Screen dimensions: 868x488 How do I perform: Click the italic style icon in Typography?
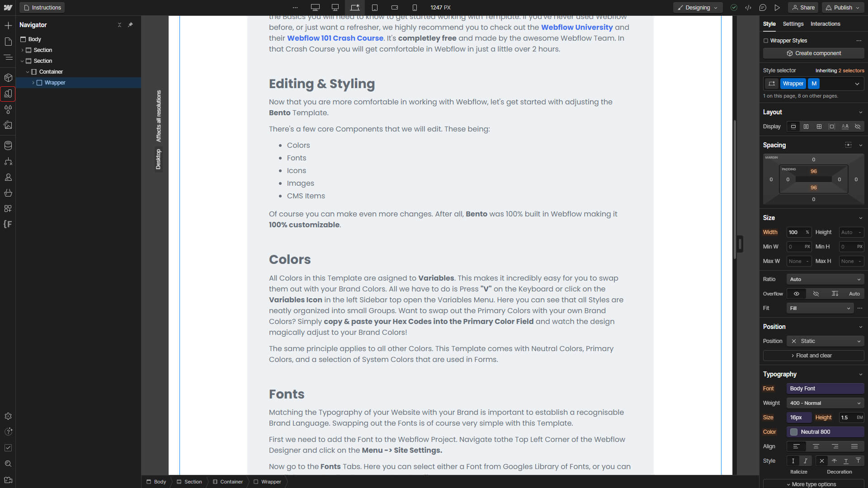[x=806, y=460]
